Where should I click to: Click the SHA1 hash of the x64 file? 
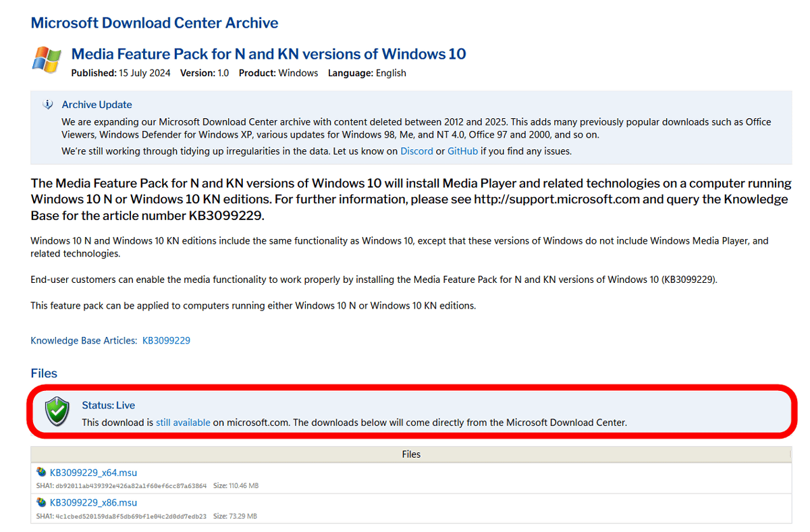pyautogui.click(x=130, y=486)
